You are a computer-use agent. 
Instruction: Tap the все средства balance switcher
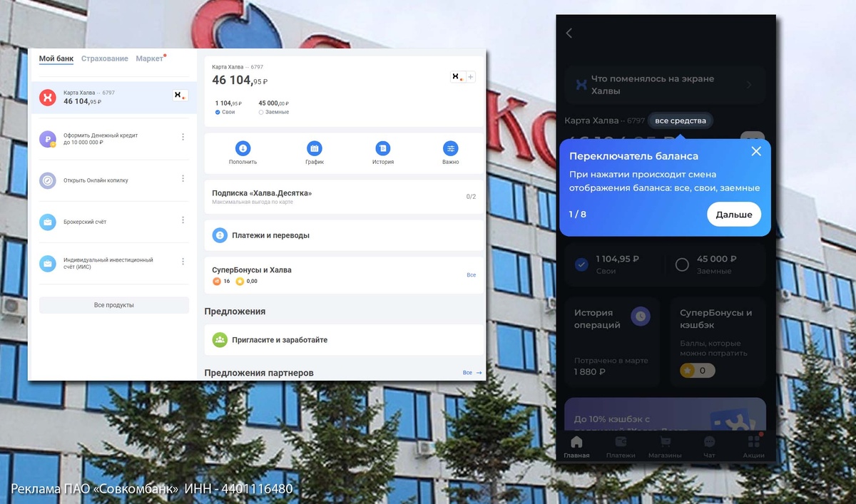(681, 120)
